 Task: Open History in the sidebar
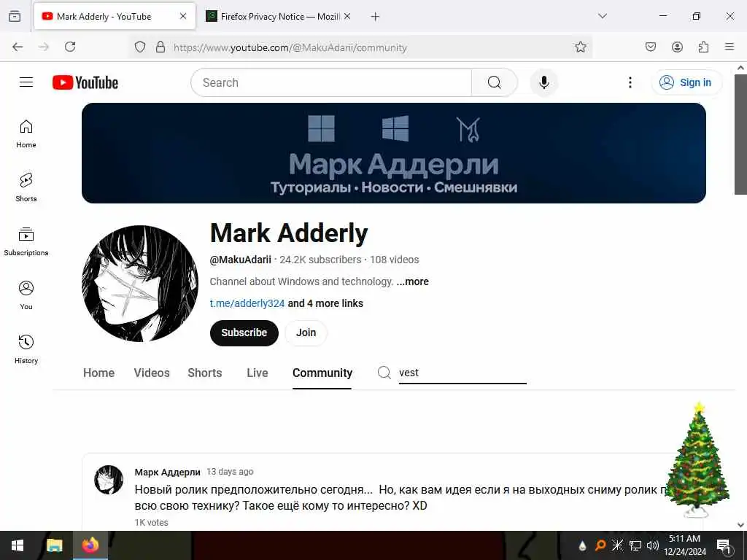pyautogui.click(x=26, y=349)
